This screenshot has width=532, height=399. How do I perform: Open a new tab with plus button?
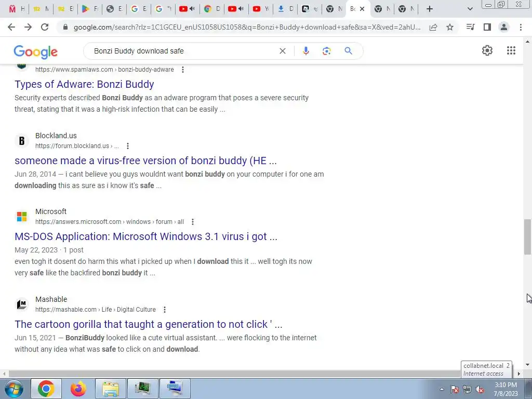pos(430,9)
